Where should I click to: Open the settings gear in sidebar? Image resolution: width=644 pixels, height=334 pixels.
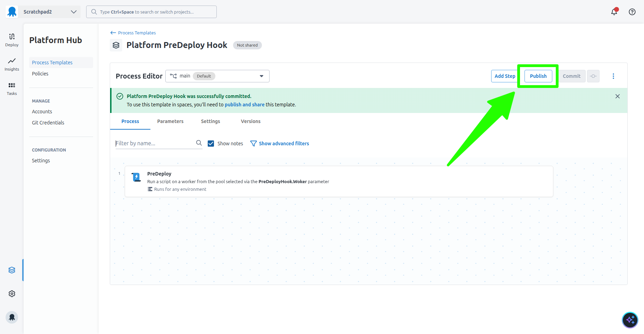[x=12, y=294]
